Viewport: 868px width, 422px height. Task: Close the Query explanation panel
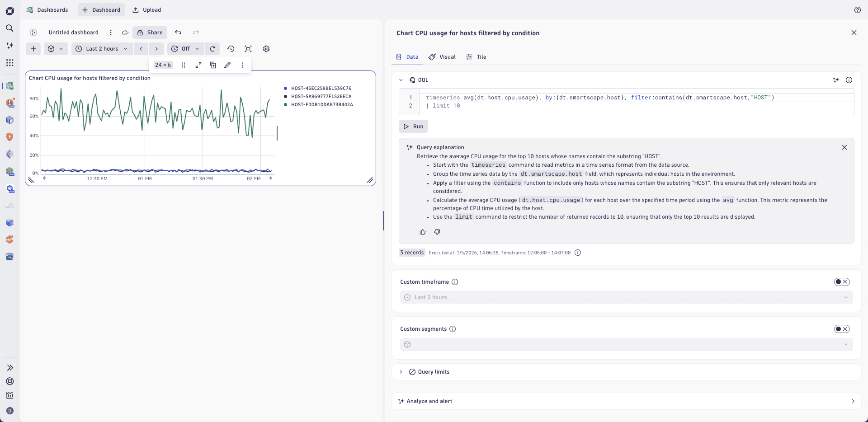pyautogui.click(x=844, y=147)
